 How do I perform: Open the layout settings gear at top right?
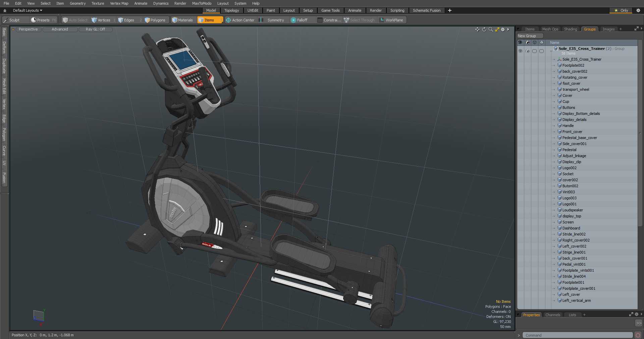(638, 10)
